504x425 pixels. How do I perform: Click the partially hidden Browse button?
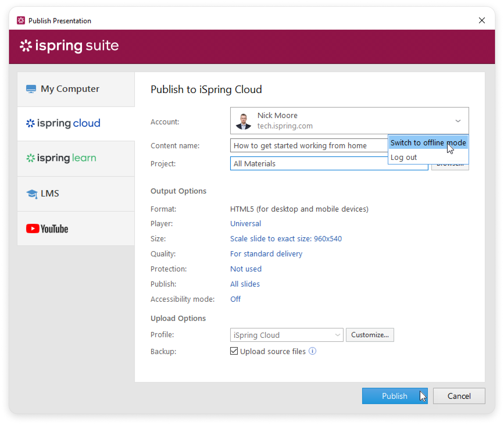(x=450, y=167)
